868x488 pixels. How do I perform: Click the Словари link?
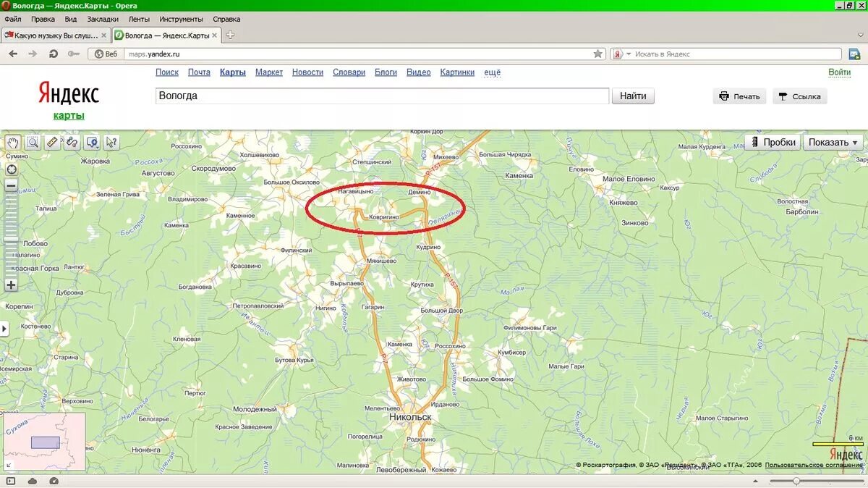pos(349,72)
